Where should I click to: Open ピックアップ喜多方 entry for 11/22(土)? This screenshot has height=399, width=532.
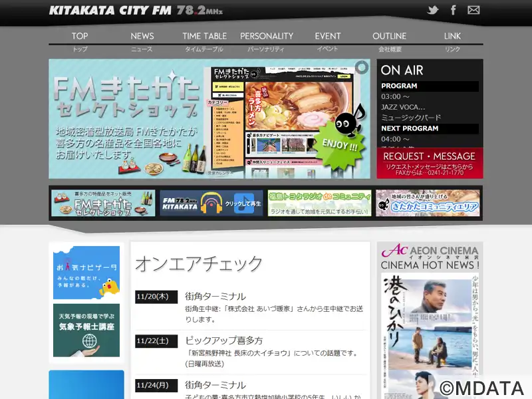(224, 340)
